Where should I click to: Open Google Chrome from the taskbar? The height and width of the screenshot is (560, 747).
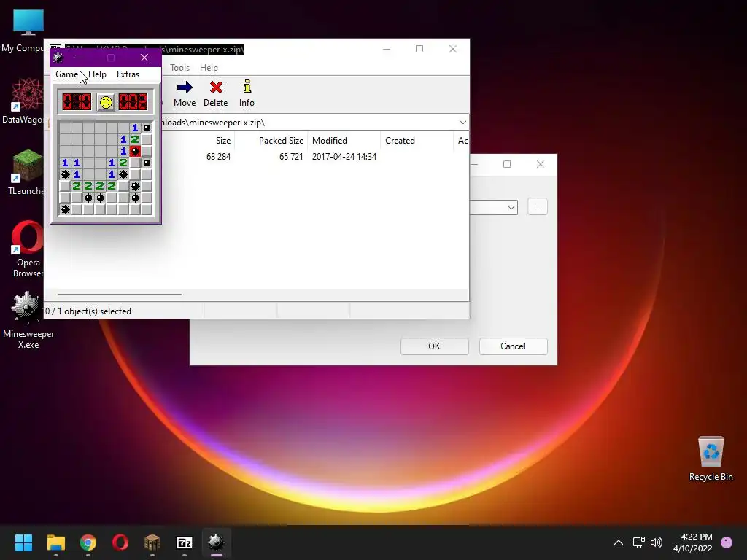point(88,542)
